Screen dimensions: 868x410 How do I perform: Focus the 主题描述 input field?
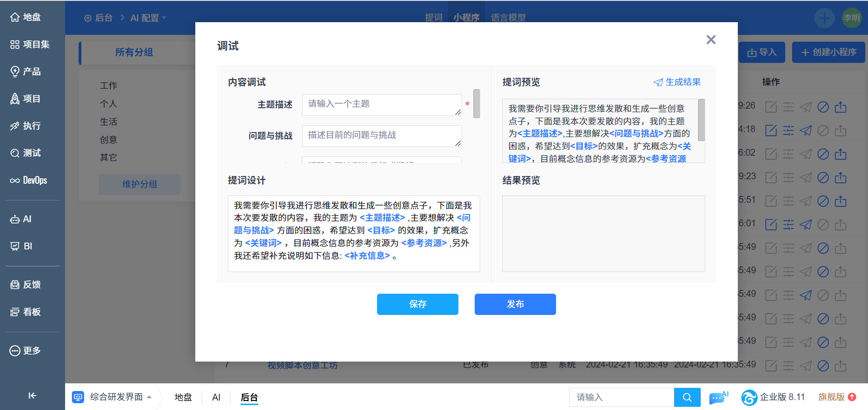pyautogui.click(x=382, y=105)
